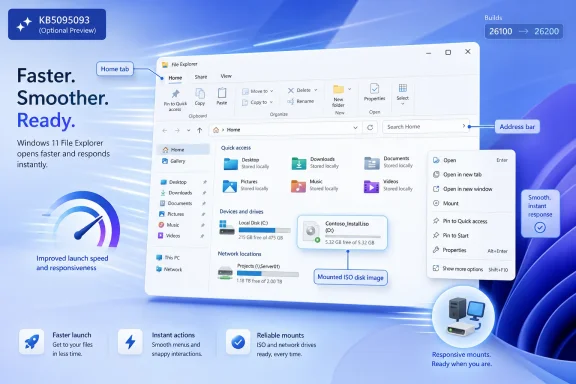Expand the Select dropdown chevron
This screenshot has height=384, width=576.
click(402, 104)
